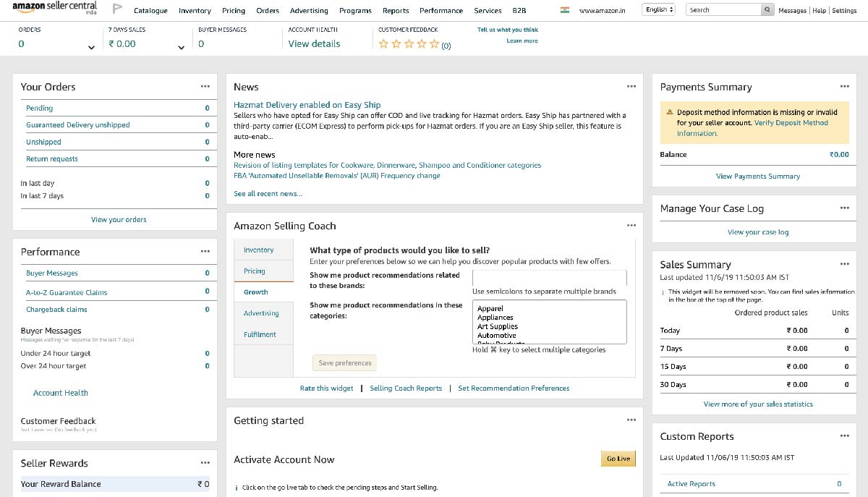Open the Custom Reports widget ellipsis menu
The height and width of the screenshot is (497, 868).
[844, 435]
